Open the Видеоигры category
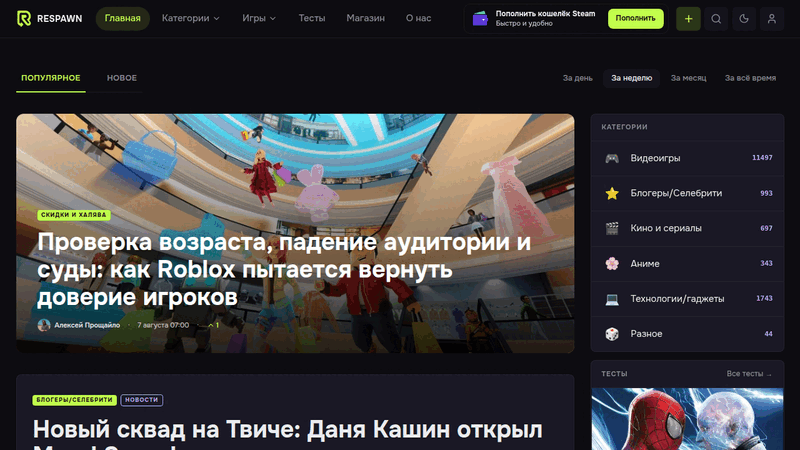 687,158
